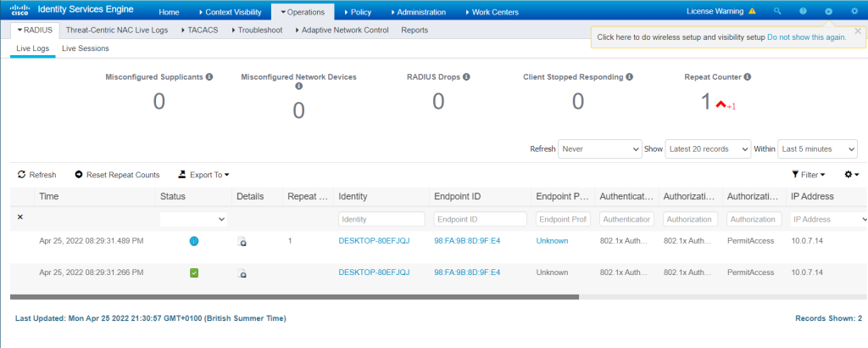Click the red Repeat Counter increase arrow
This screenshot has height=348, width=868.
(x=721, y=104)
